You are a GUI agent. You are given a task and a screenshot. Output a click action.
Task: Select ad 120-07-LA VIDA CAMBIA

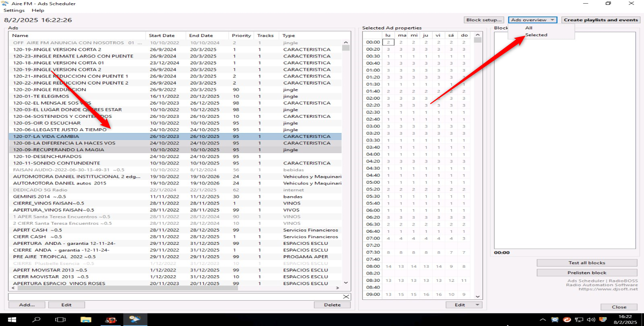(x=175, y=136)
